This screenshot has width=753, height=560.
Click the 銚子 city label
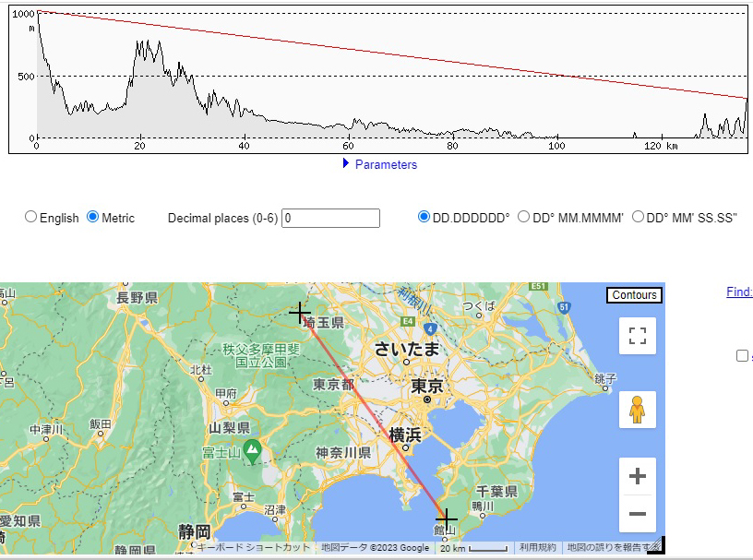(605, 379)
